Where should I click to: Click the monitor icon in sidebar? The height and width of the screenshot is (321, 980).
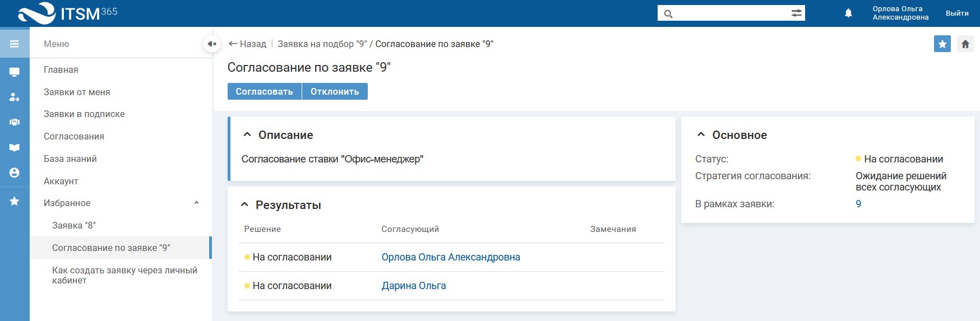tap(15, 72)
